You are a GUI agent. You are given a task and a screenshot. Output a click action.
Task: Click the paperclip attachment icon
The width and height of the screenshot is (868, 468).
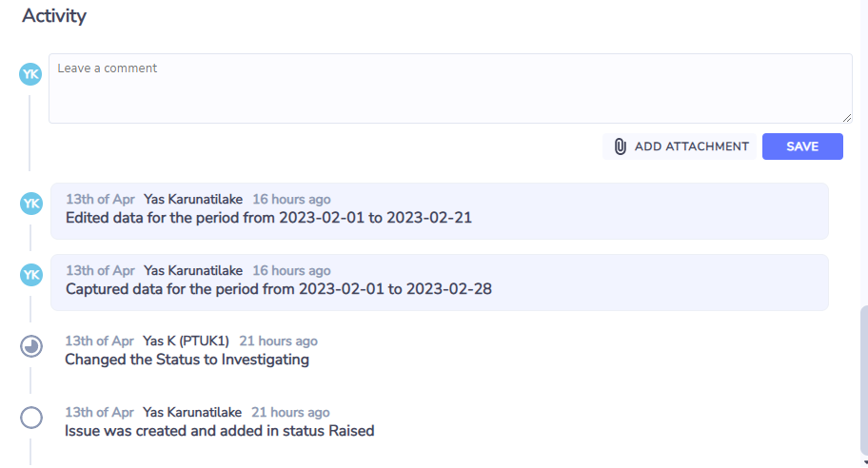[x=620, y=146]
